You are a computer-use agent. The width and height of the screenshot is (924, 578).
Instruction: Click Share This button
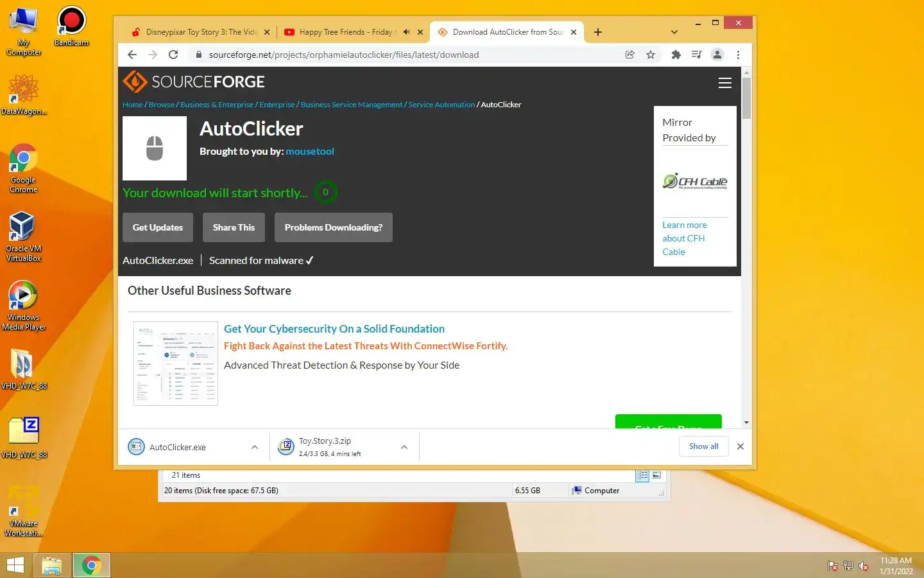(x=234, y=227)
